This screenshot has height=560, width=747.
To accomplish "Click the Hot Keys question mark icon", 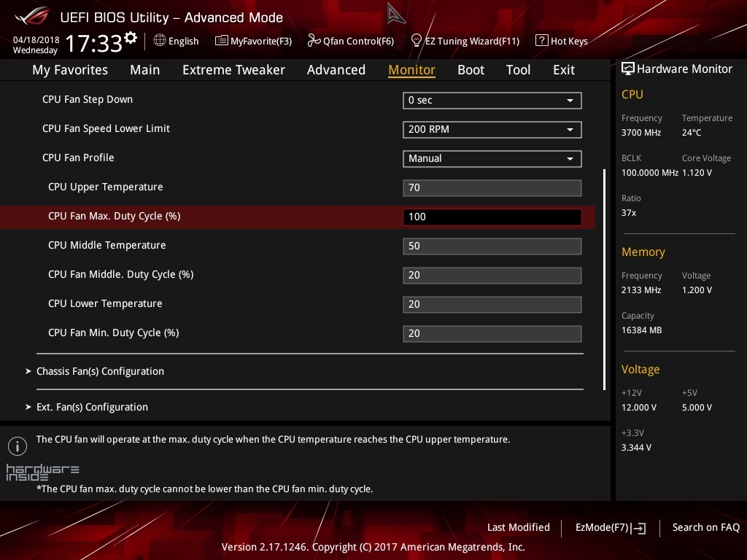I will coord(541,41).
